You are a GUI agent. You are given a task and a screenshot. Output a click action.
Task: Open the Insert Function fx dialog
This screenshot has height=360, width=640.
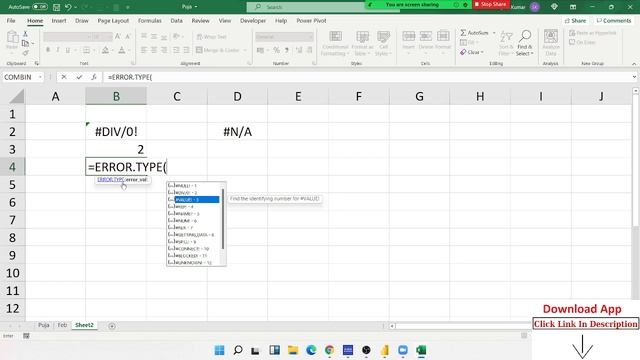93,77
